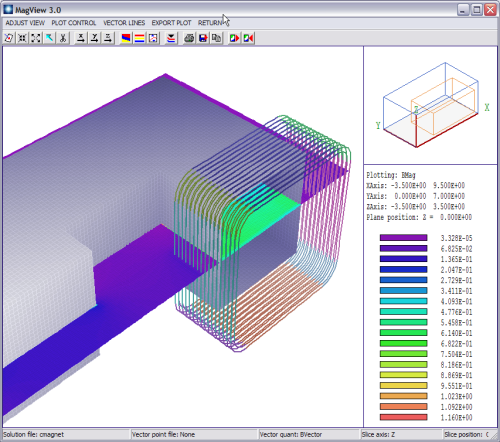Click the orientation wireframe box thumbnail
This screenshot has height=442, width=500.
[x=431, y=105]
